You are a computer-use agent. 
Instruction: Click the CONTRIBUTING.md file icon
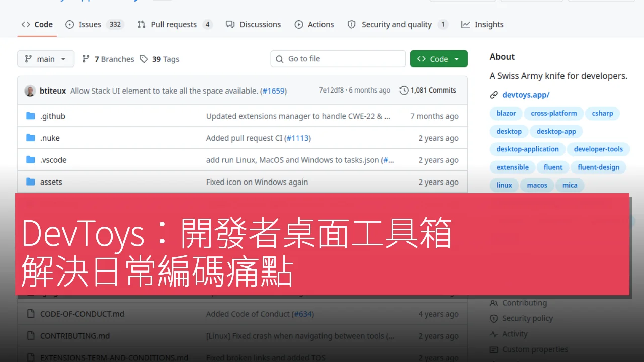coord(30,336)
